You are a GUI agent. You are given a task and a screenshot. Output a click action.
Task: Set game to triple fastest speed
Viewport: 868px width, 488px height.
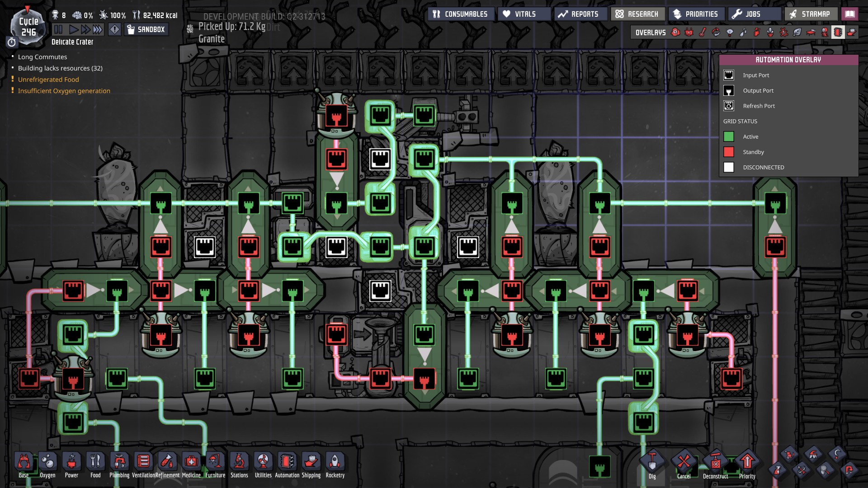[98, 30]
